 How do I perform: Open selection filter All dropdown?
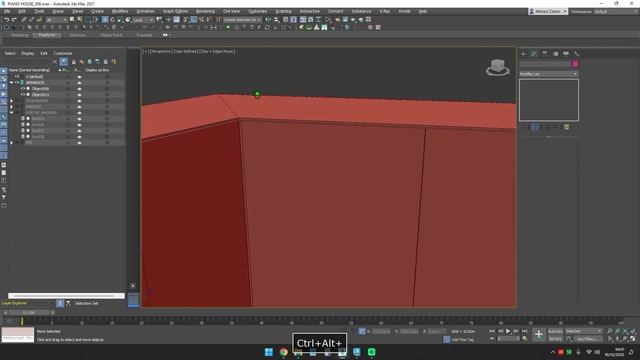coord(56,20)
